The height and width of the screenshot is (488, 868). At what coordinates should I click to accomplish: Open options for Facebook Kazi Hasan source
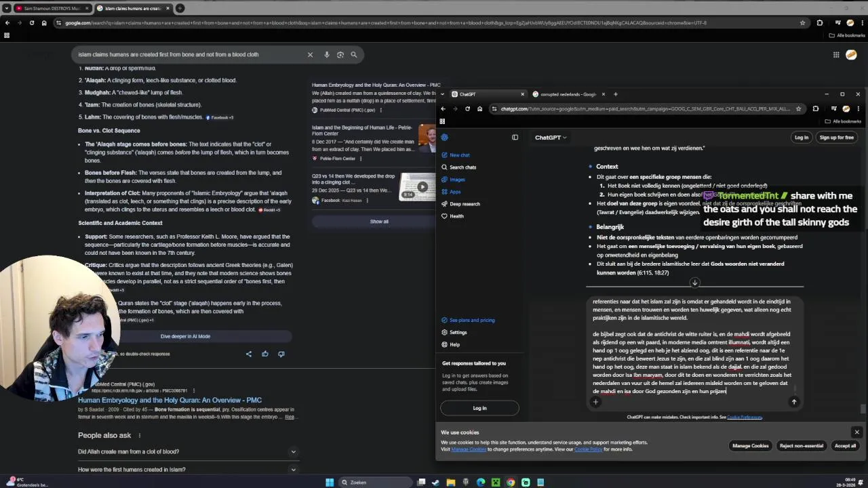click(367, 201)
